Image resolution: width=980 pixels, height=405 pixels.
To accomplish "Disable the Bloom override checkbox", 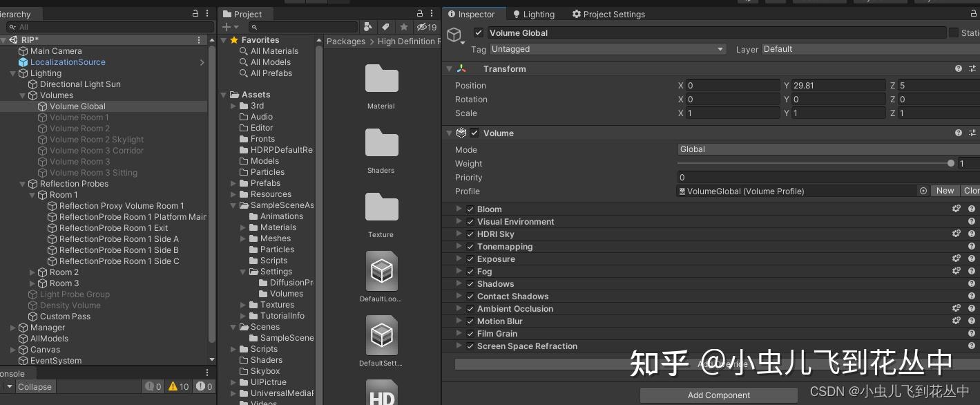I will 470,209.
